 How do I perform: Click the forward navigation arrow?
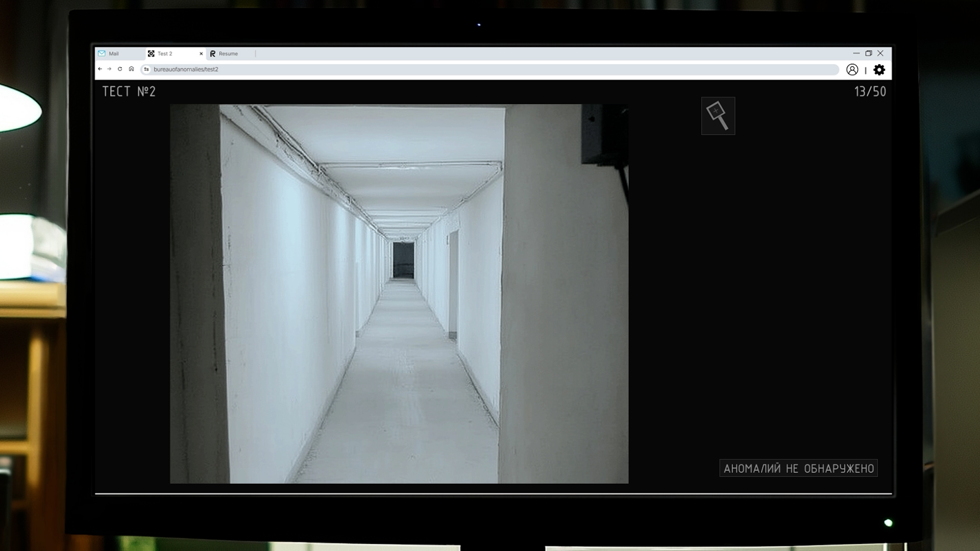(x=109, y=68)
